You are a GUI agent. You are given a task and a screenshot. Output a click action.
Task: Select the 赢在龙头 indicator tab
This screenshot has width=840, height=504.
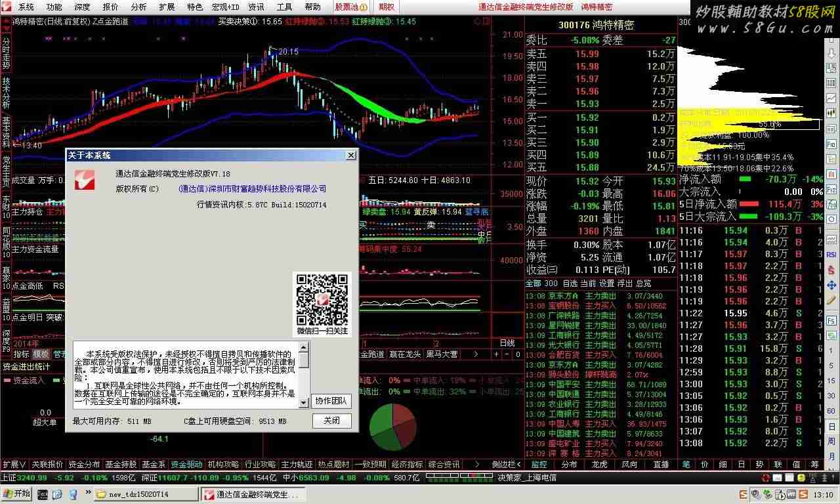[x=405, y=354]
